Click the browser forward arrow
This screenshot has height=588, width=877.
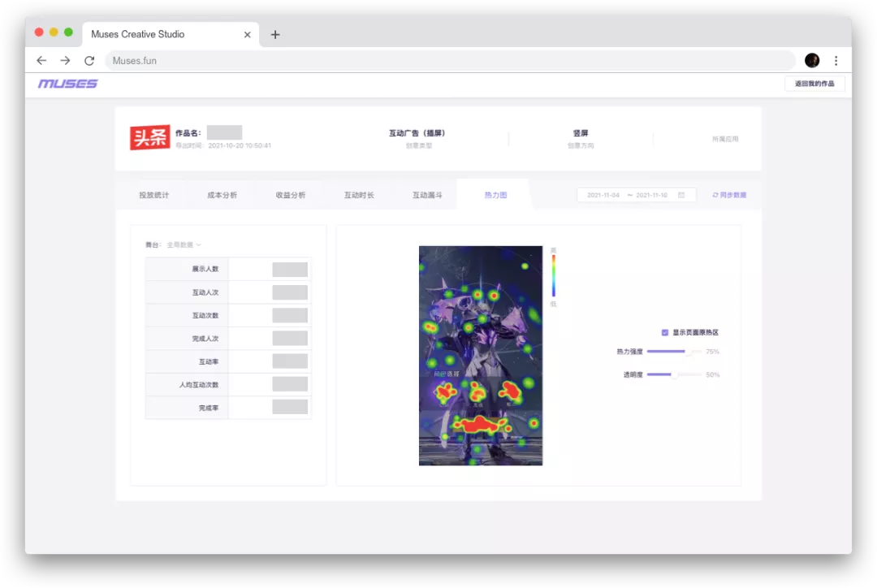click(65, 61)
